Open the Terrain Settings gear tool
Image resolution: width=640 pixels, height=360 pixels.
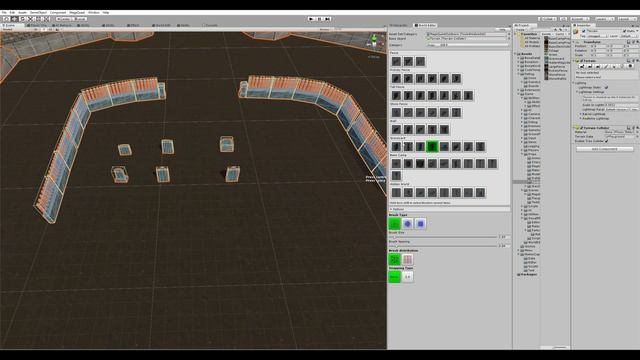coord(631,66)
